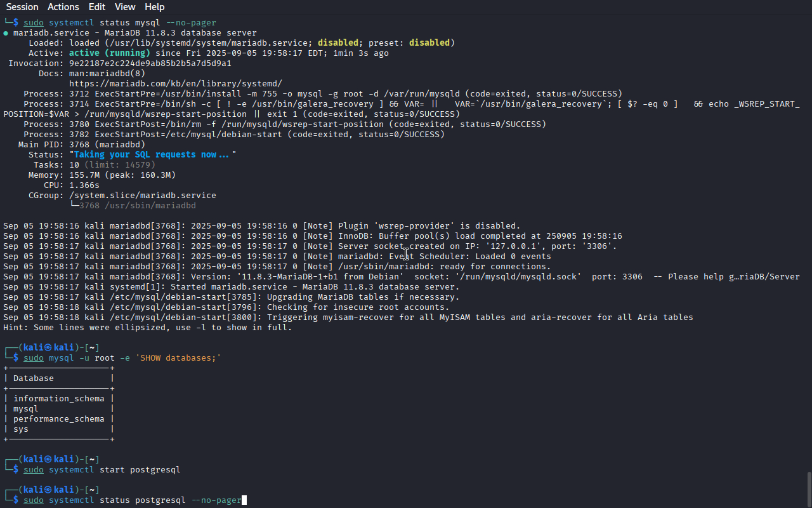
Task: Click the 'Process: 3782 ExecStartPost=/etc/mysql/debian-start' line
Action: pyautogui.click(x=234, y=135)
